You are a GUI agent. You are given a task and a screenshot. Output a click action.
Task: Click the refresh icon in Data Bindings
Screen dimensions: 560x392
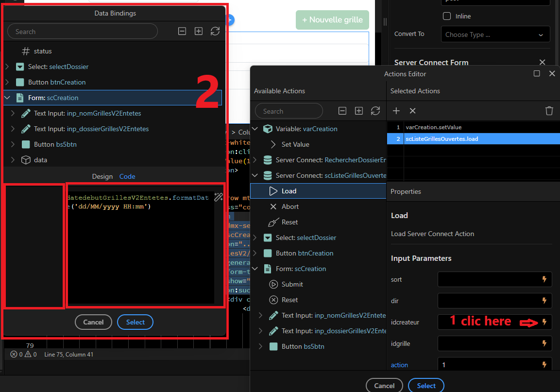tap(215, 32)
